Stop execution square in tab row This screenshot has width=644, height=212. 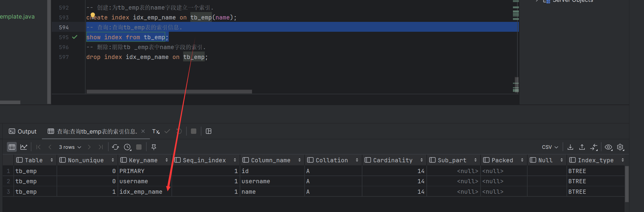[194, 131]
